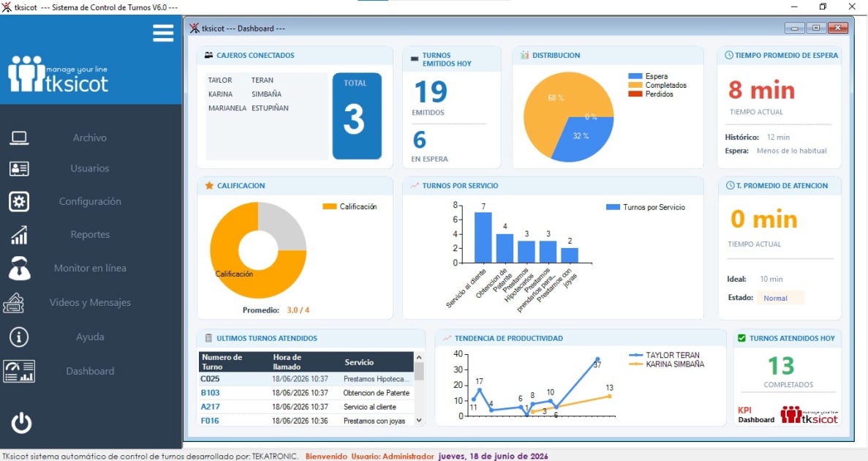This screenshot has height=461, width=868.
Task: Click the Tendencia de Productividad icon
Action: [x=447, y=338]
